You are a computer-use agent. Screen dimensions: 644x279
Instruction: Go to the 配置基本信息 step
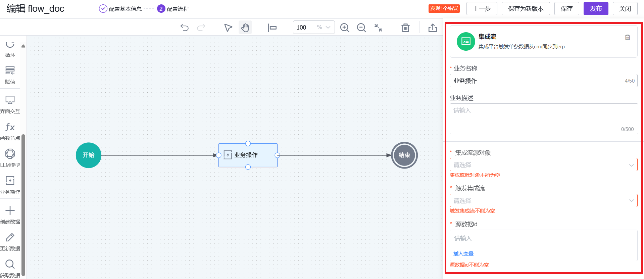[125, 9]
